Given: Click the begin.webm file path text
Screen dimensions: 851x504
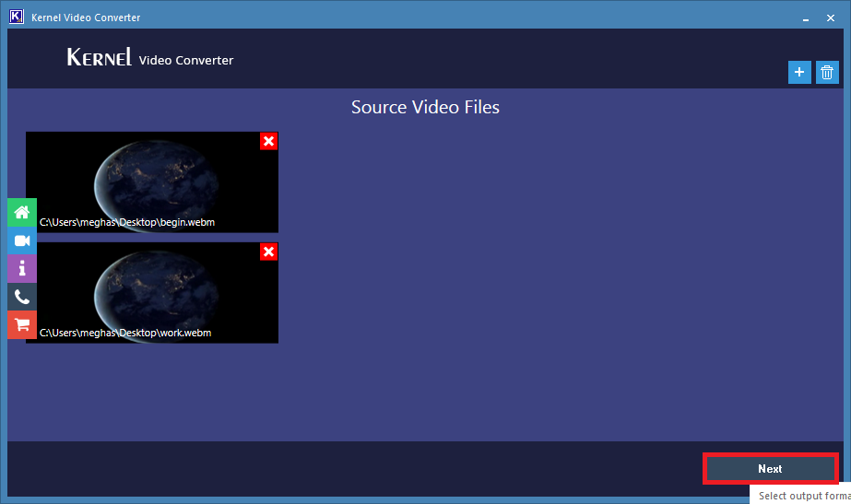Looking at the screenshot, I should pos(127,222).
